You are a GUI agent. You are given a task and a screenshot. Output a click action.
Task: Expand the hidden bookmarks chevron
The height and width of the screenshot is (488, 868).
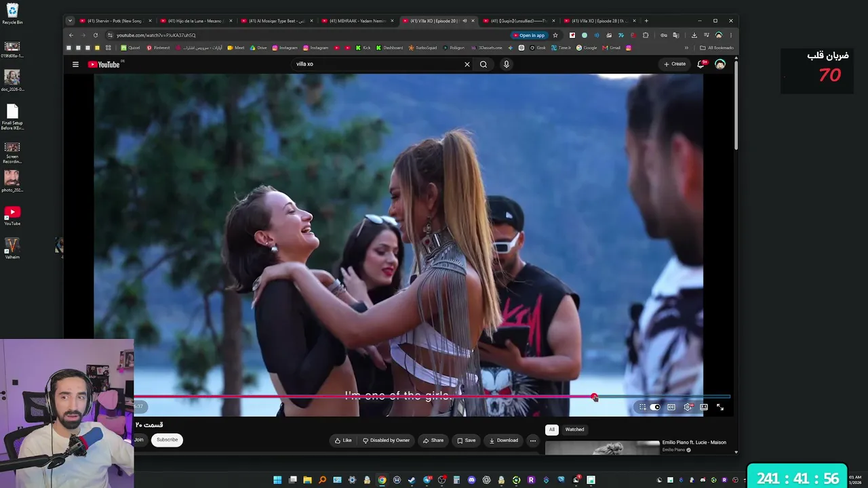(686, 48)
